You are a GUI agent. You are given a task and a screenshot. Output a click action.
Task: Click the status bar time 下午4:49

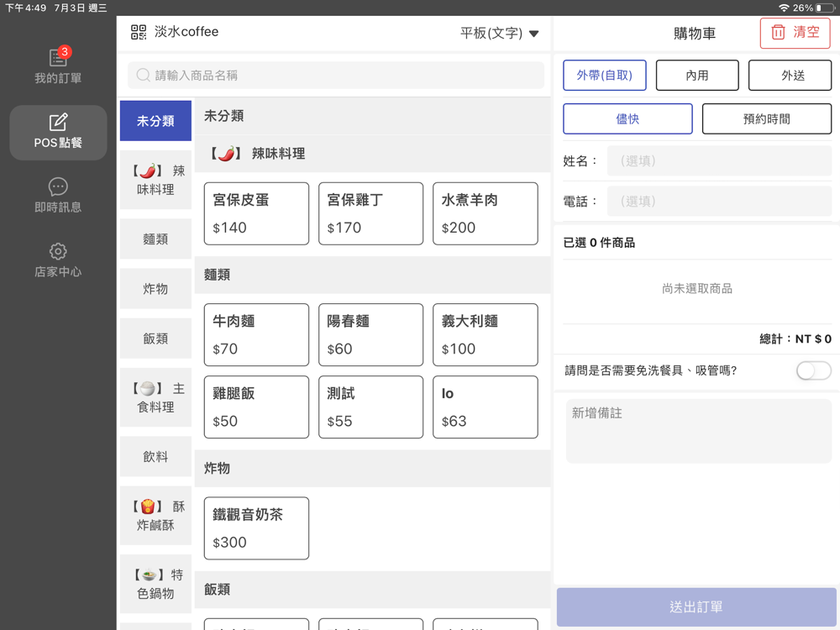coord(26,8)
